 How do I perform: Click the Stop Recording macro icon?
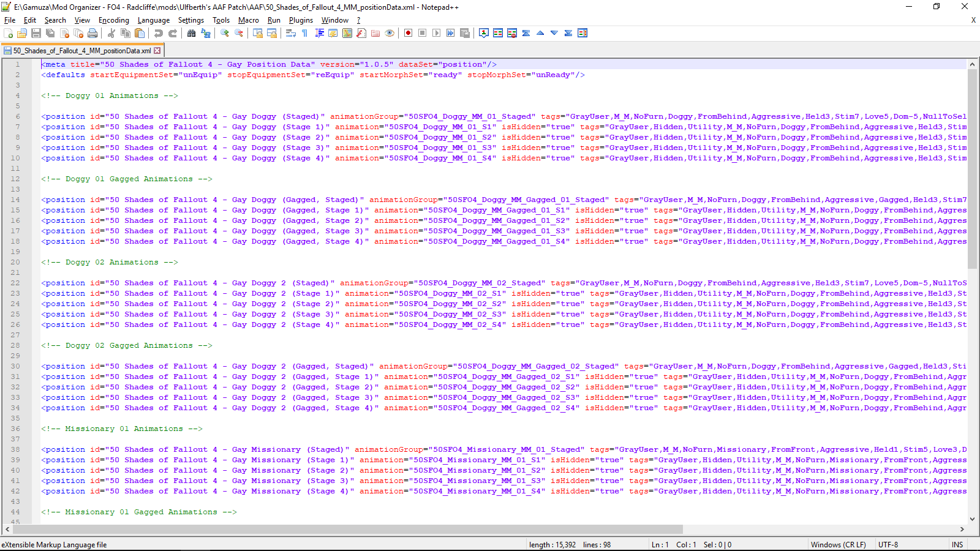click(423, 33)
